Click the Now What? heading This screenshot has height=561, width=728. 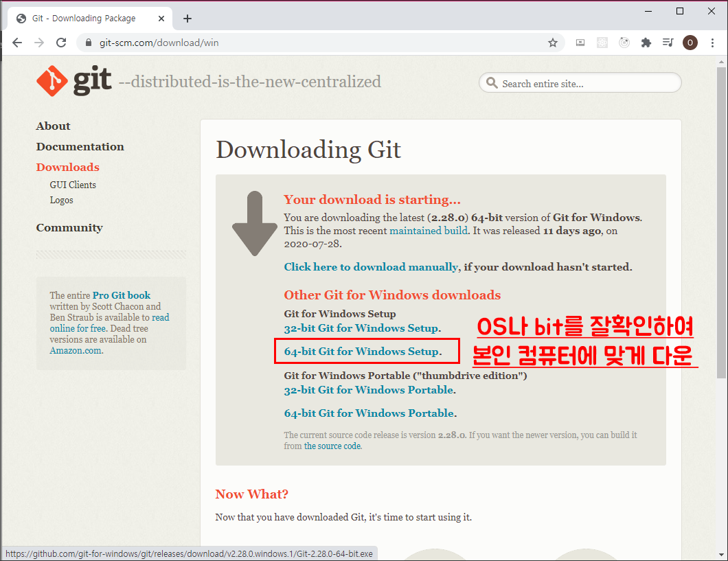click(251, 494)
